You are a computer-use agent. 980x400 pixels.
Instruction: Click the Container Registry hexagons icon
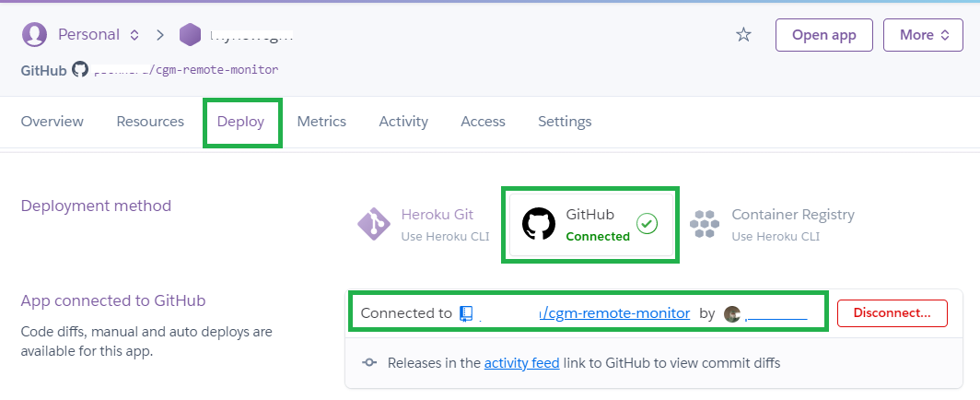(x=705, y=224)
